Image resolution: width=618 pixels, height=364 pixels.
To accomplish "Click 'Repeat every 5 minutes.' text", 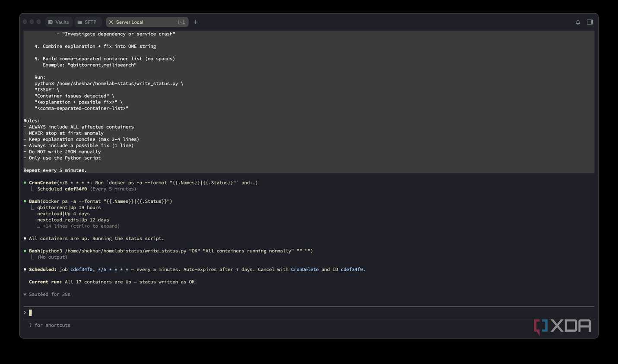I will [55, 170].
